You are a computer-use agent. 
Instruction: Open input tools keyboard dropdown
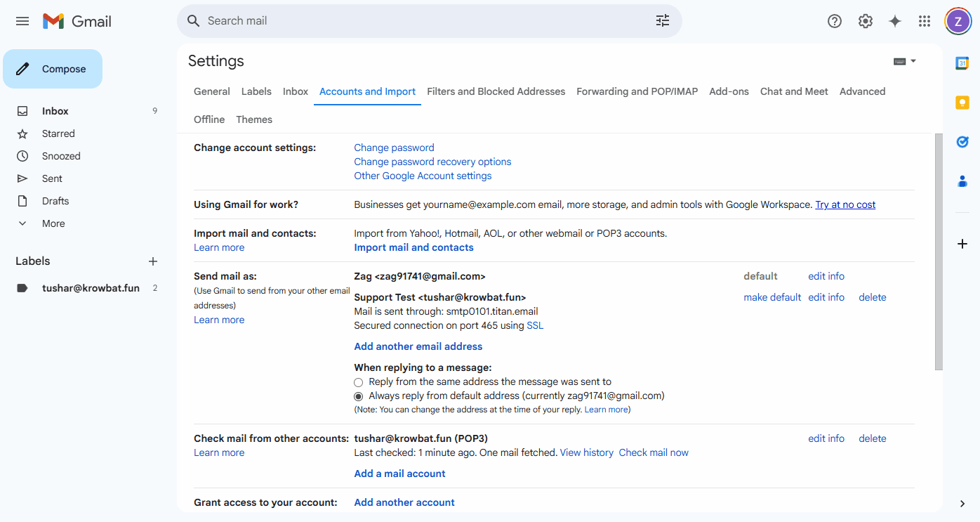coord(905,61)
